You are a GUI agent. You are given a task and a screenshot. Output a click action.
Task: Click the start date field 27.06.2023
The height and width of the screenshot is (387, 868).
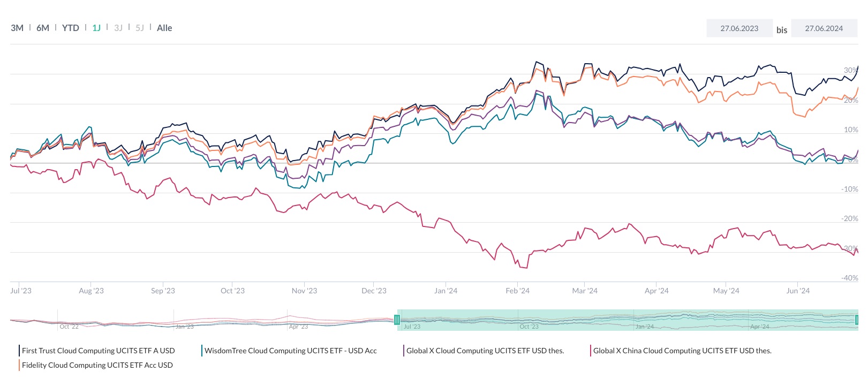pyautogui.click(x=739, y=28)
